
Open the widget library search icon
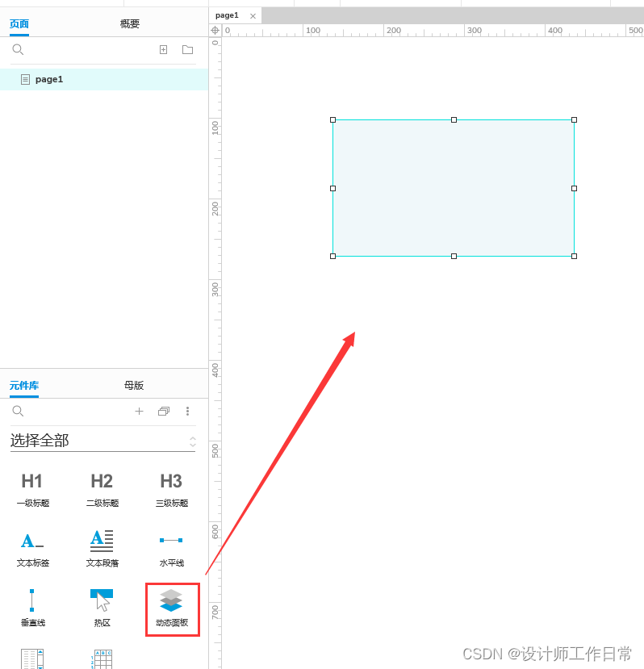coord(18,412)
